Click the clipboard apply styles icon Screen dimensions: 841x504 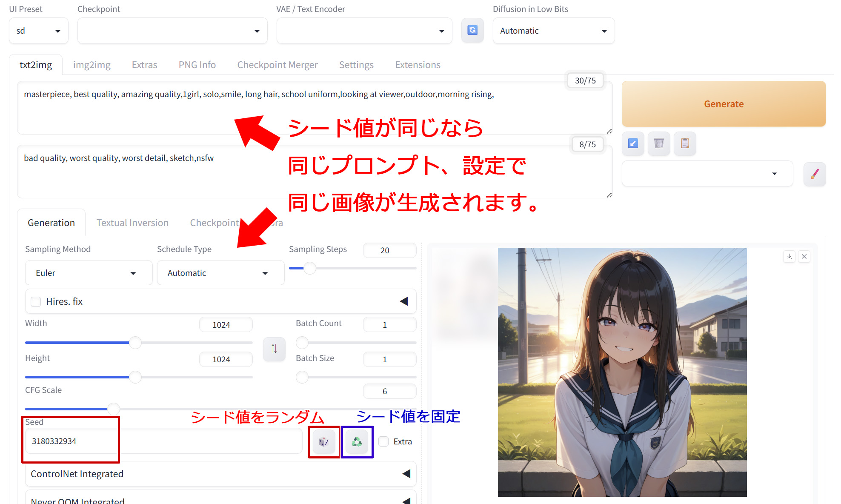point(685,143)
